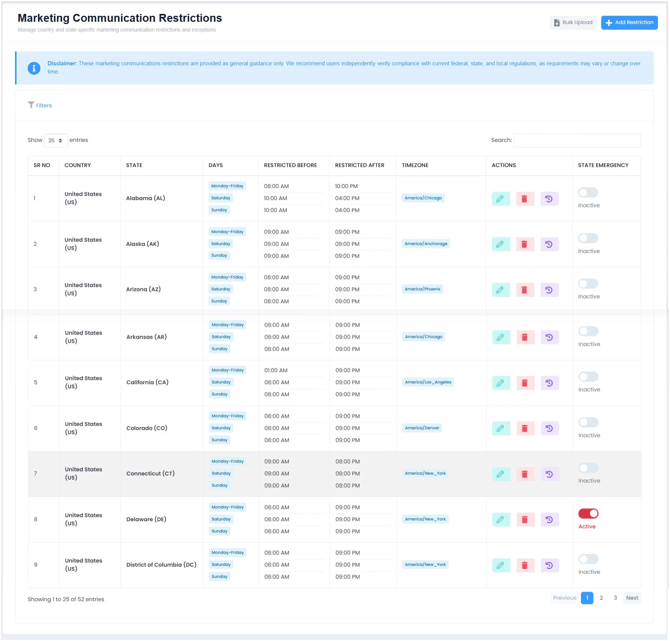Enable state emergency for District of Columbia
Image resolution: width=670 pixels, height=641 pixels.
pos(588,559)
